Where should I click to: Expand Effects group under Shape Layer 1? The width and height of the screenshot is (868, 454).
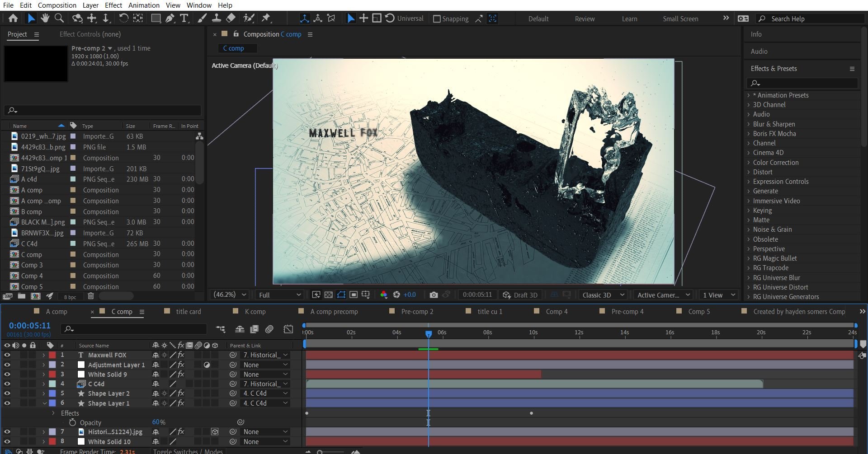click(x=53, y=413)
